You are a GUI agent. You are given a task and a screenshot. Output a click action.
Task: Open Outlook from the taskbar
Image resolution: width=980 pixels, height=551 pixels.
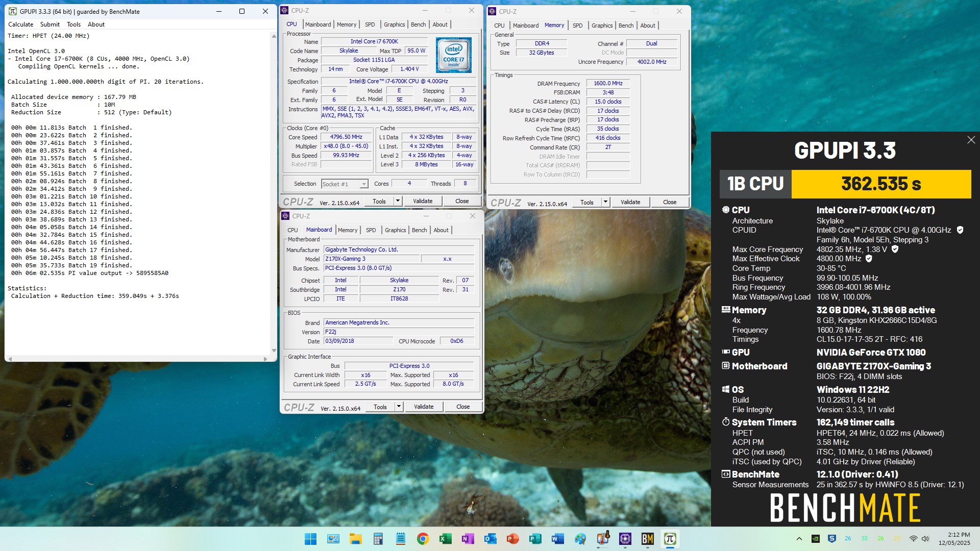(x=490, y=539)
